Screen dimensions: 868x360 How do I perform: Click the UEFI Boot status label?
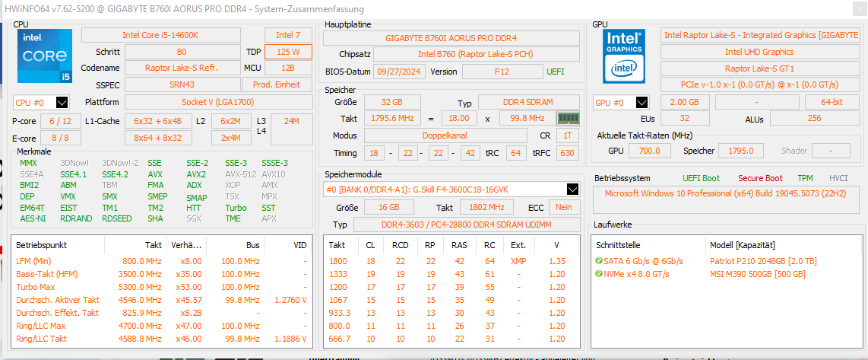tap(702, 178)
